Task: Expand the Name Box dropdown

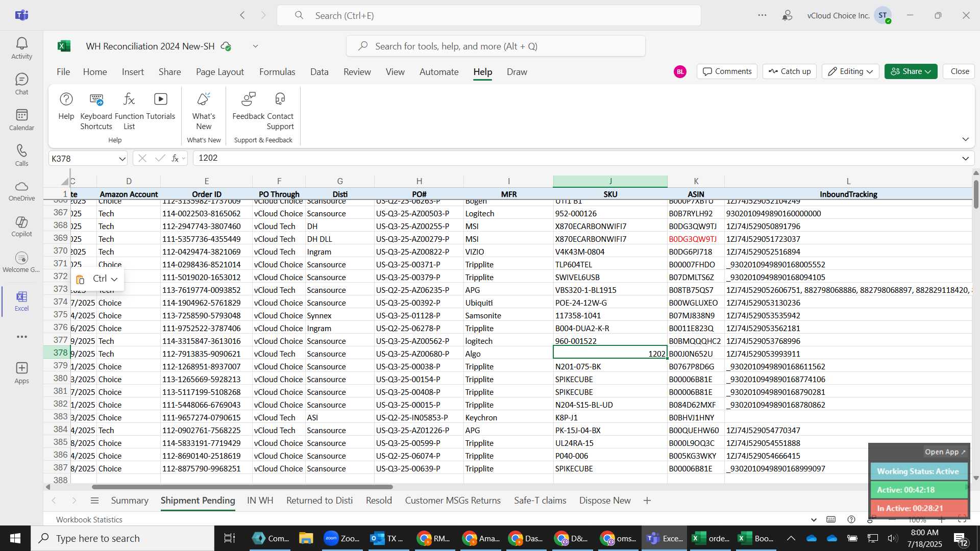Action: pyautogui.click(x=122, y=159)
